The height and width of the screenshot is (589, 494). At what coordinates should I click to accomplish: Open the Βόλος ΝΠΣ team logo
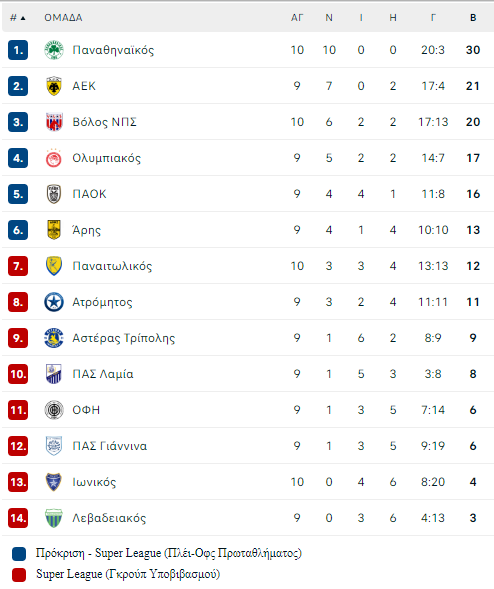pos(54,122)
